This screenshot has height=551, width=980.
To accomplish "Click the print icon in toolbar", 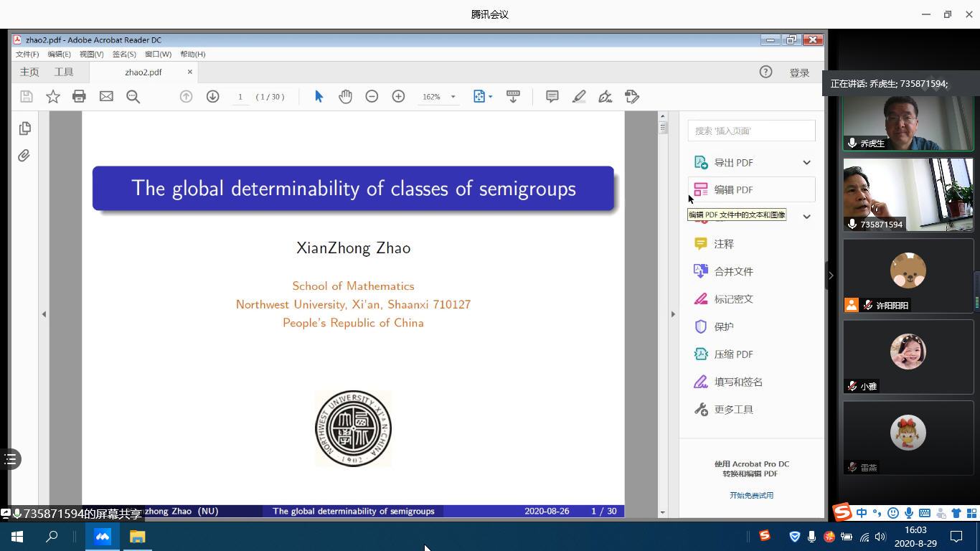I will point(79,97).
